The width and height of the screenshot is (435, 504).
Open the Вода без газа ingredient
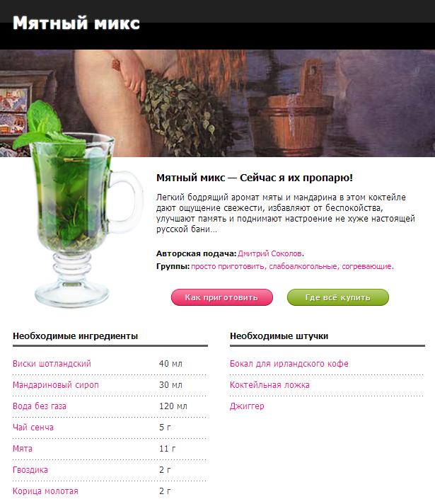pyautogui.click(x=40, y=406)
